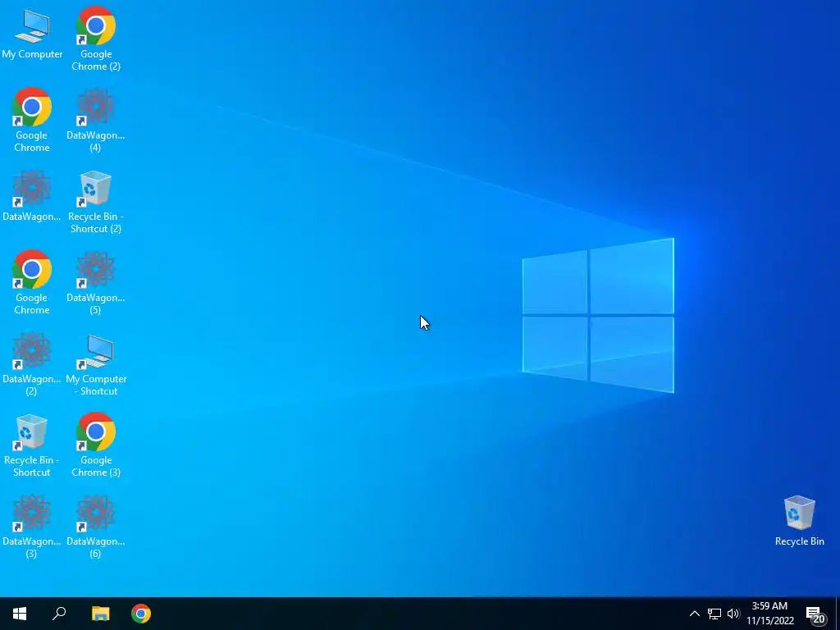
Task: Select the Recycle Bin without shortcut arrow
Action: tap(799, 521)
